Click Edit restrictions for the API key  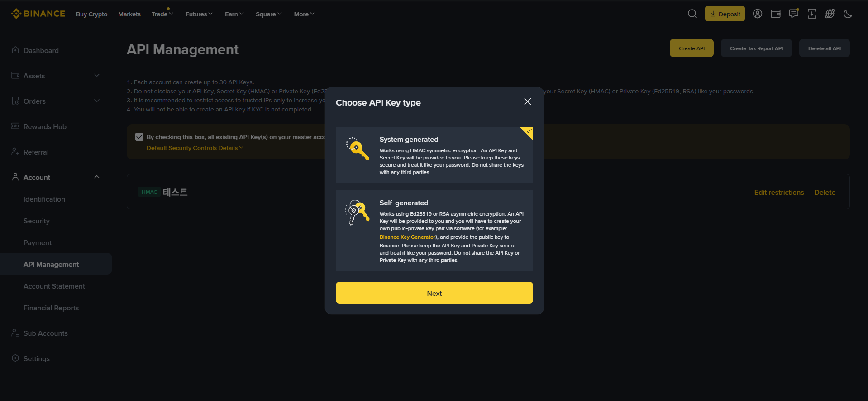click(779, 192)
